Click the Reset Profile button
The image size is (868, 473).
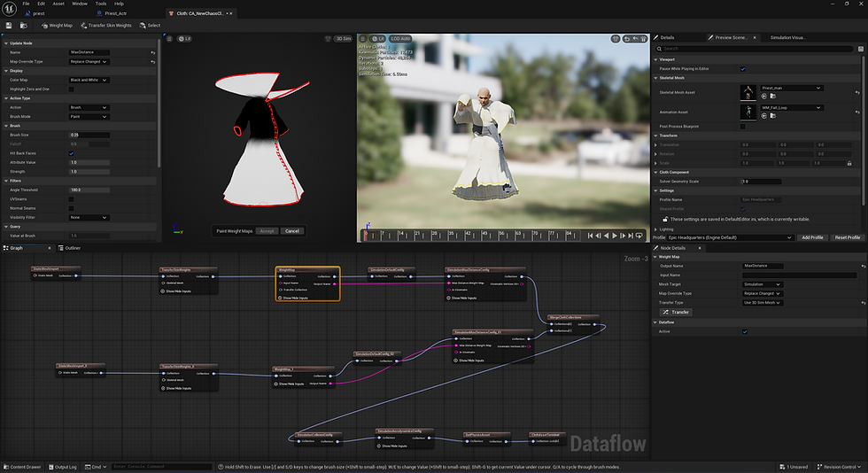(x=848, y=237)
